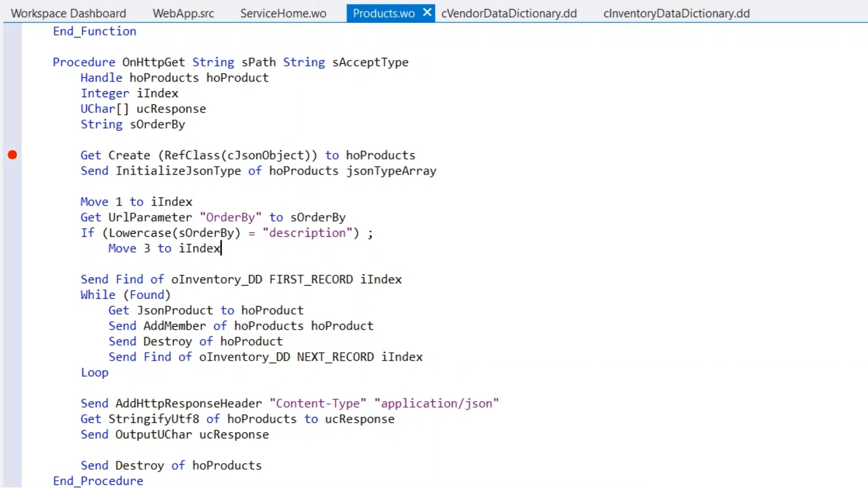Click gutter beside the While (Found) line

(x=12, y=295)
